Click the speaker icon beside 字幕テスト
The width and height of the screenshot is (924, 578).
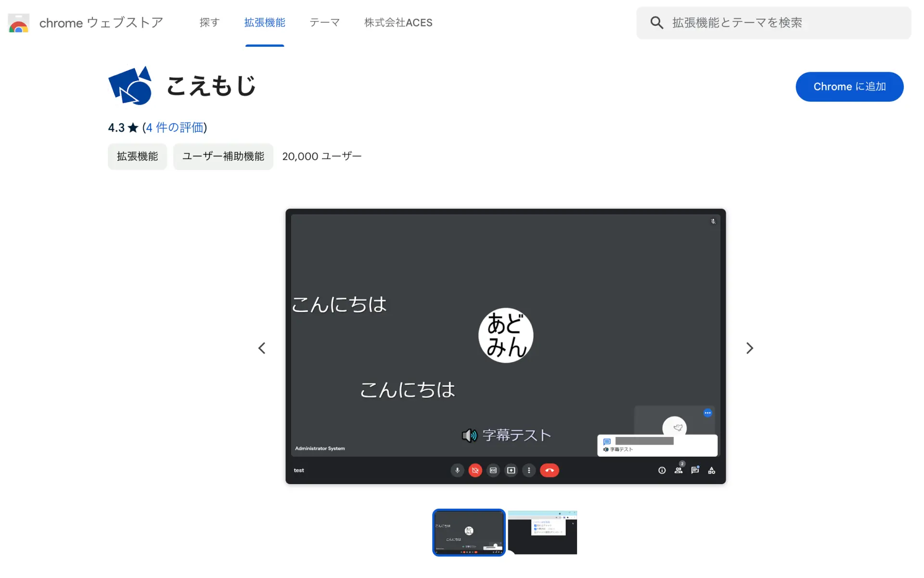point(469,435)
